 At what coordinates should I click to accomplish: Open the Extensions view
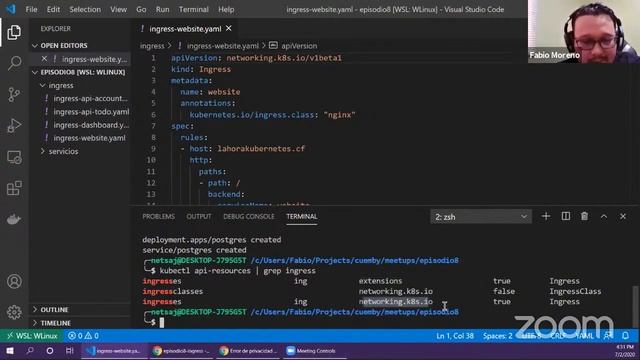(14, 188)
